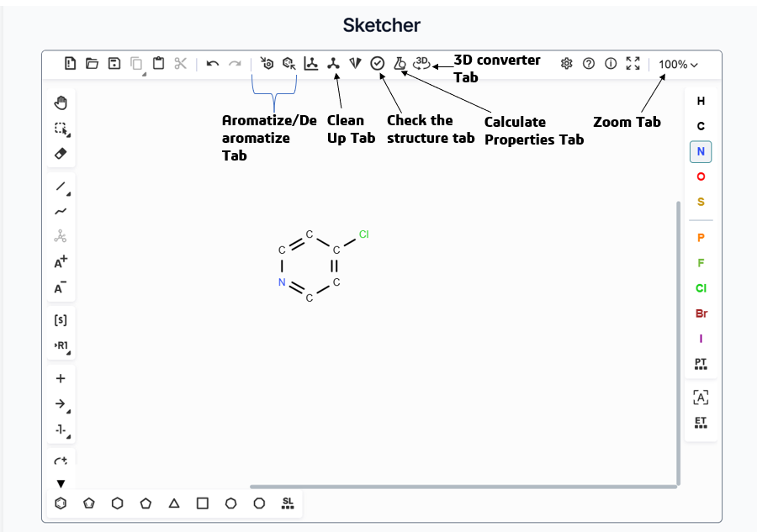Open the Periodic Table panel

[701, 366]
